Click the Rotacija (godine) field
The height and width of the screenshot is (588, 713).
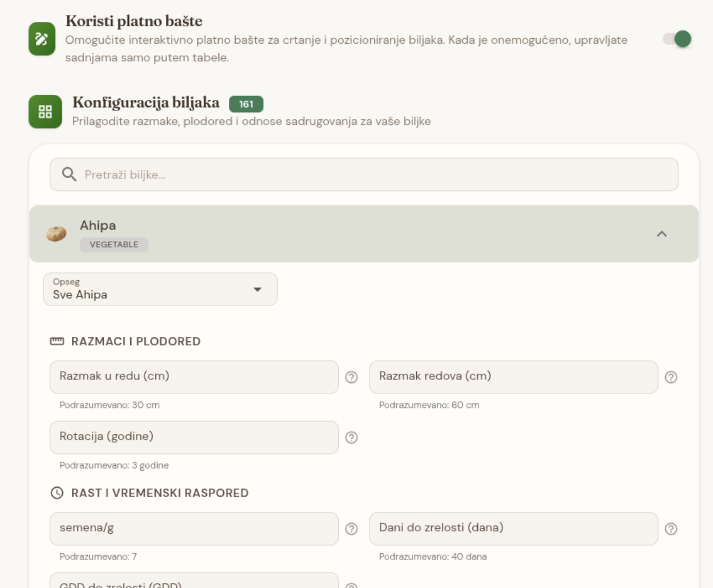click(194, 437)
